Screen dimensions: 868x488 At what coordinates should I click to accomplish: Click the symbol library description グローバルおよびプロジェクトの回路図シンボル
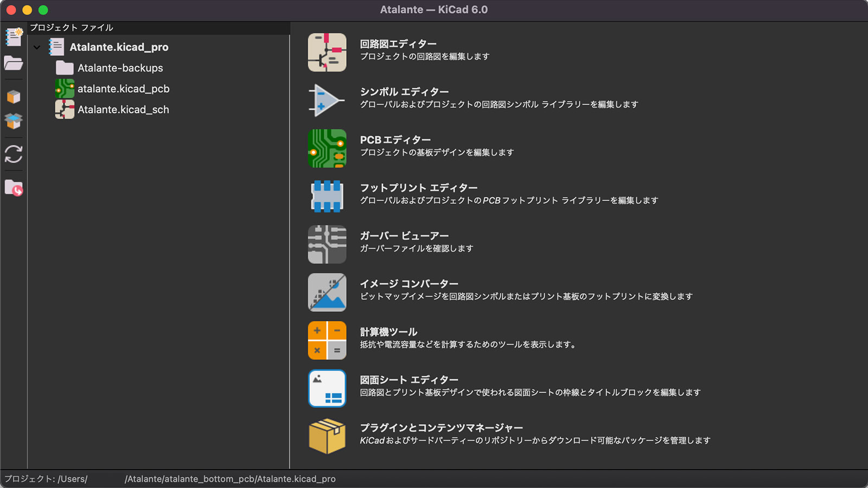[499, 105]
